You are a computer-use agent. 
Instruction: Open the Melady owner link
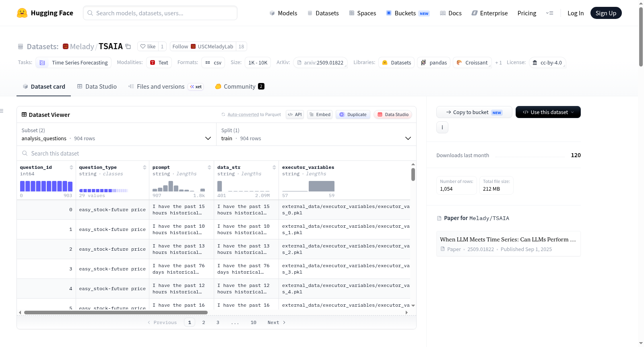click(82, 46)
